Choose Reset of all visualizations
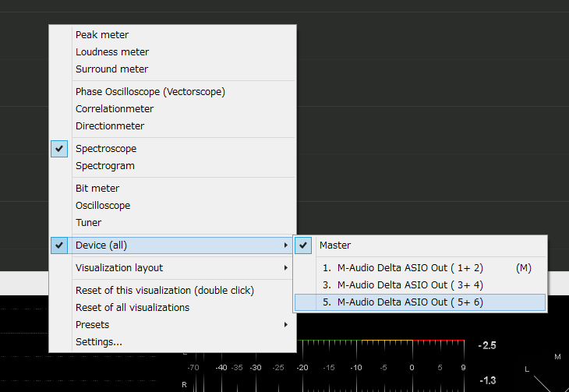Image resolution: width=569 pixels, height=392 pixels. point(173,308)
